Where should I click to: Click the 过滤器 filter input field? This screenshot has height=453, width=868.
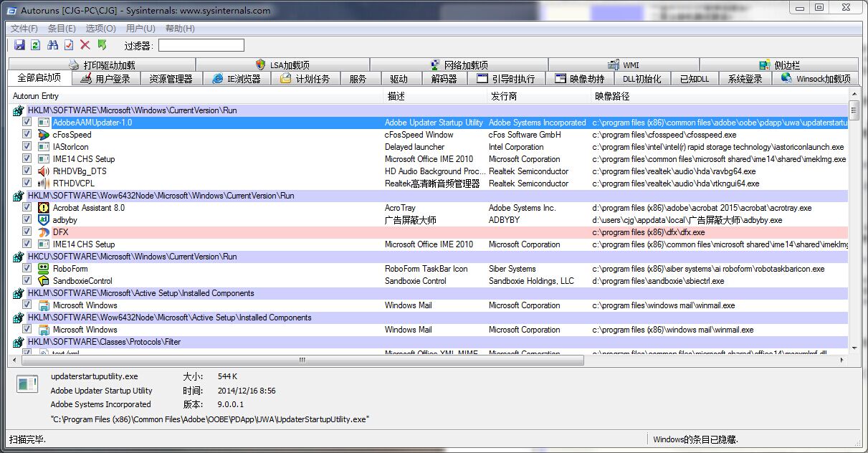[x=201, y=45]
